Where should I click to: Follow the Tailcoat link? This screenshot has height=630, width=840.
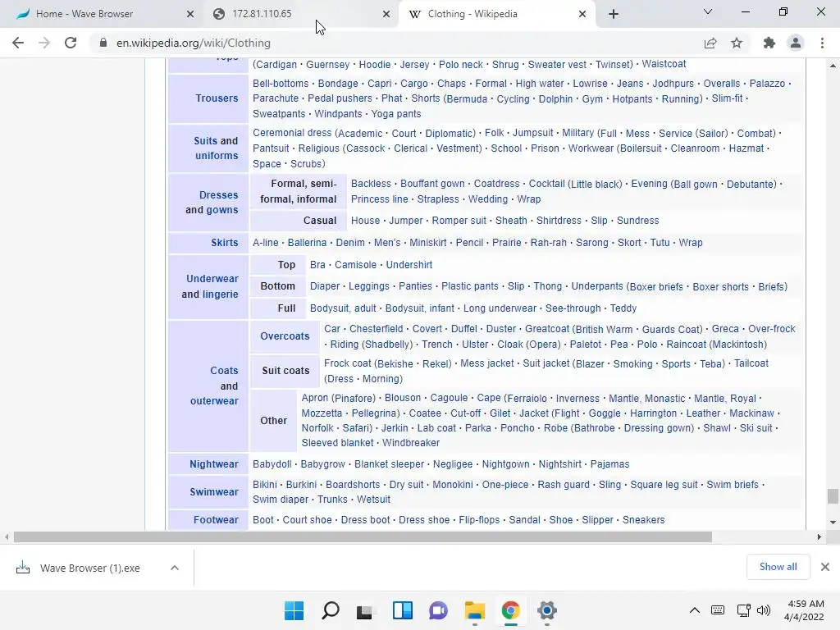click(751, 363)
